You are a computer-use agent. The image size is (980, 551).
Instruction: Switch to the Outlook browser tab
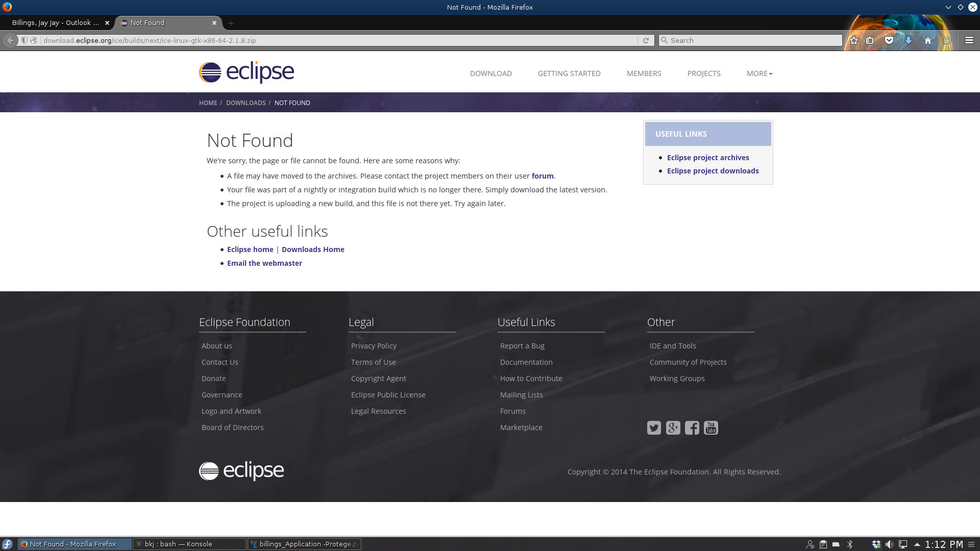click(x=56, y=23)
